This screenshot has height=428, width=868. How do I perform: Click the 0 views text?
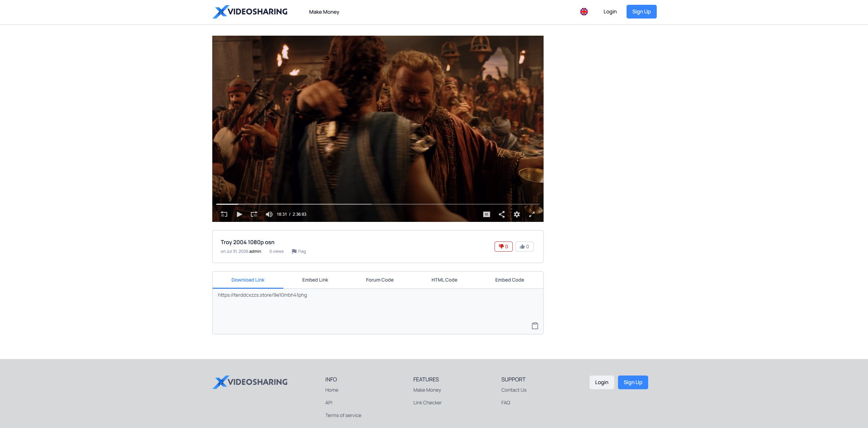tap(276, 251)
